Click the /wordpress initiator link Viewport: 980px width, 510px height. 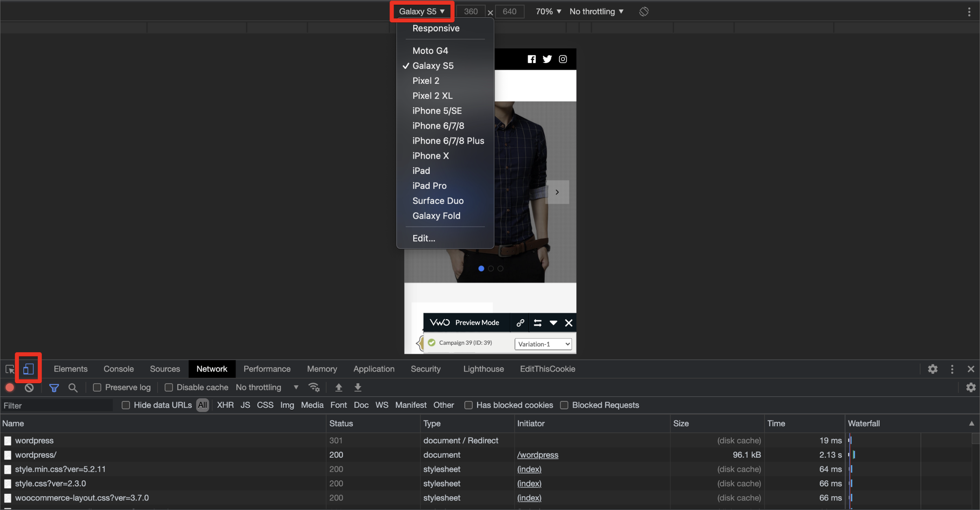538,455
